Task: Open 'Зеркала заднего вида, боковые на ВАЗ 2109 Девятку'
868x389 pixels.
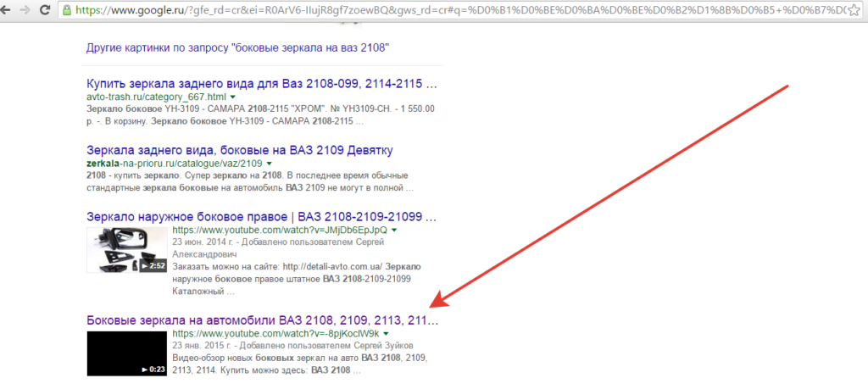Action: [x=240, y=150]
